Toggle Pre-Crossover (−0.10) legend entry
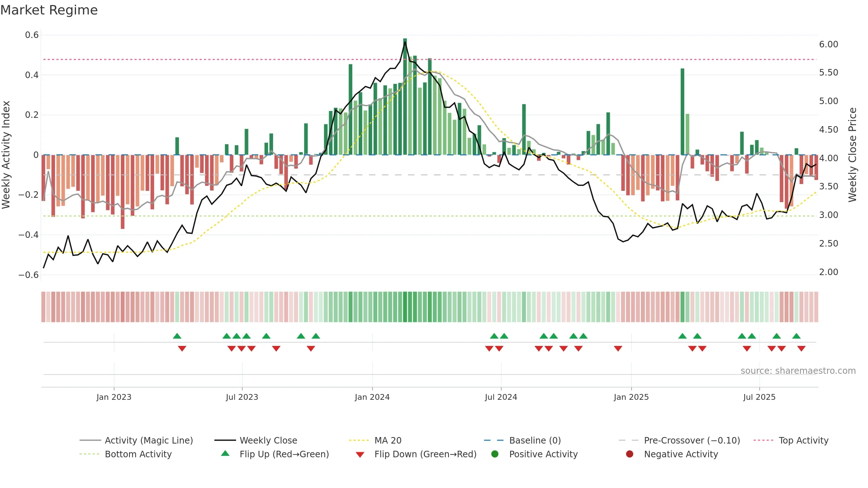Image resolution: width=868 pixels, height=488 pixels. (680, 440)
